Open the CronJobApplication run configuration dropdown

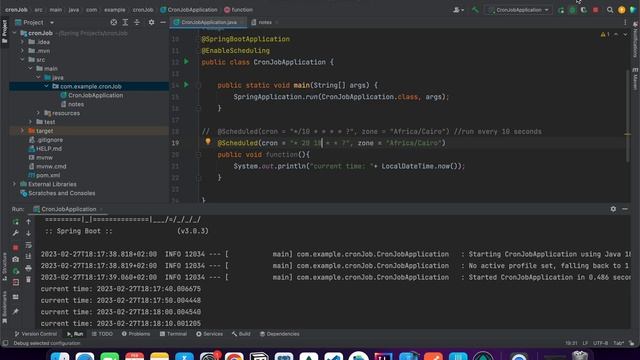point(519,10)
